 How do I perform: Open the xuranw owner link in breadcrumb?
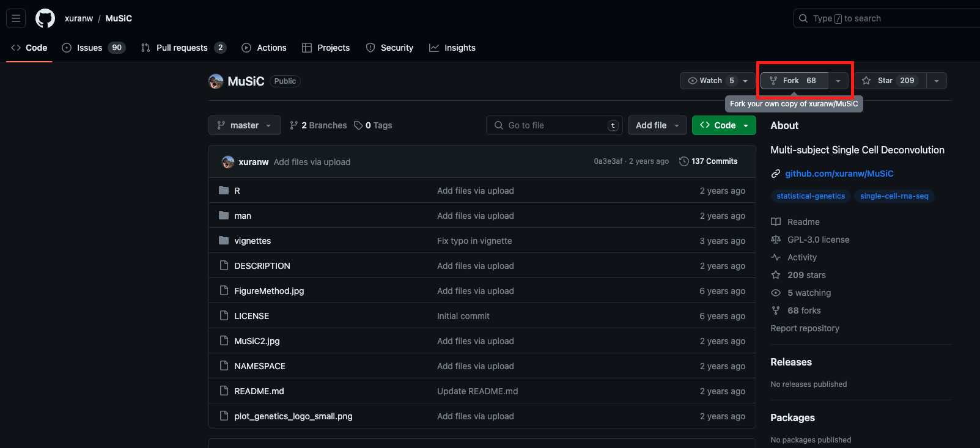(79, 18)
